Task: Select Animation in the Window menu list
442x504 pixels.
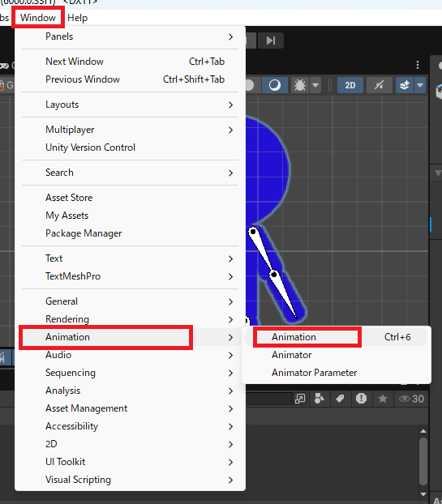Action: click(130, 337)
